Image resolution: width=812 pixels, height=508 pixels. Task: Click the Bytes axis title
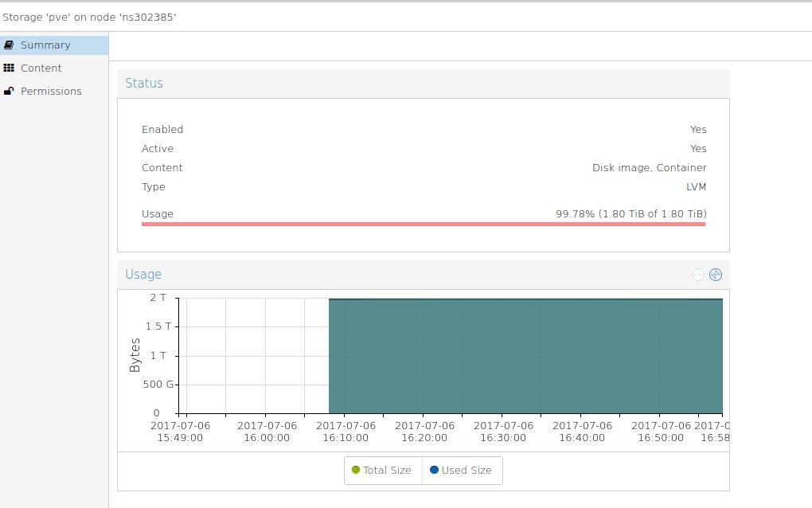pyautogui.click(x=135, y=355)
